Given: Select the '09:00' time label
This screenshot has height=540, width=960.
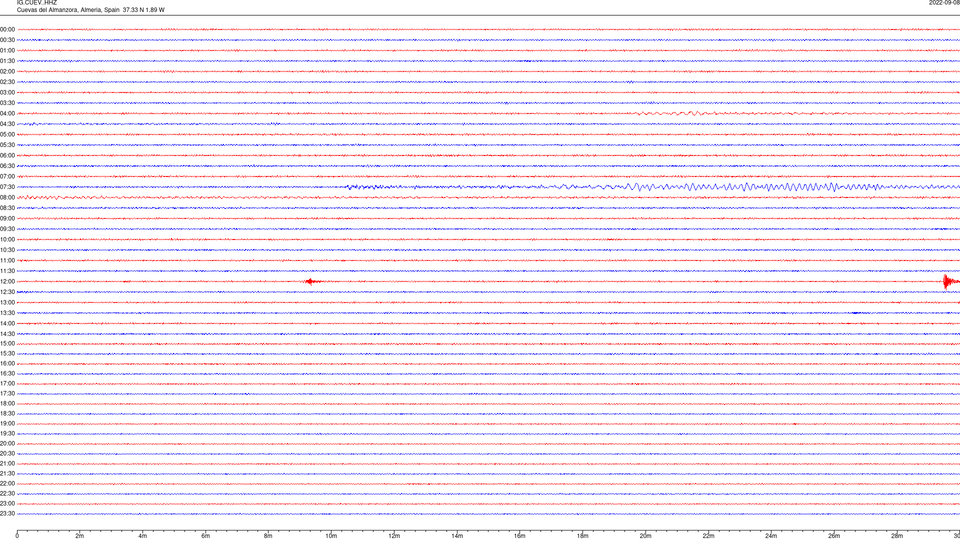Looking at the screenshot, I should [x=7, y=219].
